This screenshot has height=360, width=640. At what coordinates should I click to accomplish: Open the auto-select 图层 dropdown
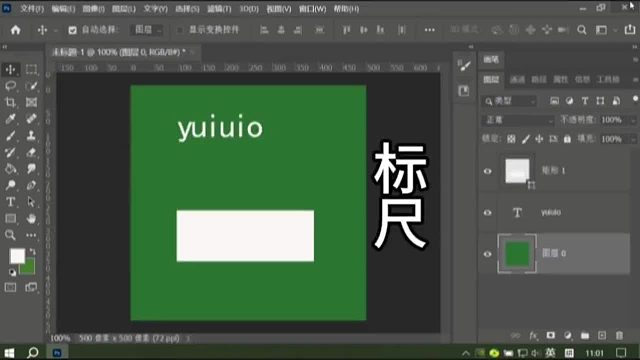click(x=147, y=30)
